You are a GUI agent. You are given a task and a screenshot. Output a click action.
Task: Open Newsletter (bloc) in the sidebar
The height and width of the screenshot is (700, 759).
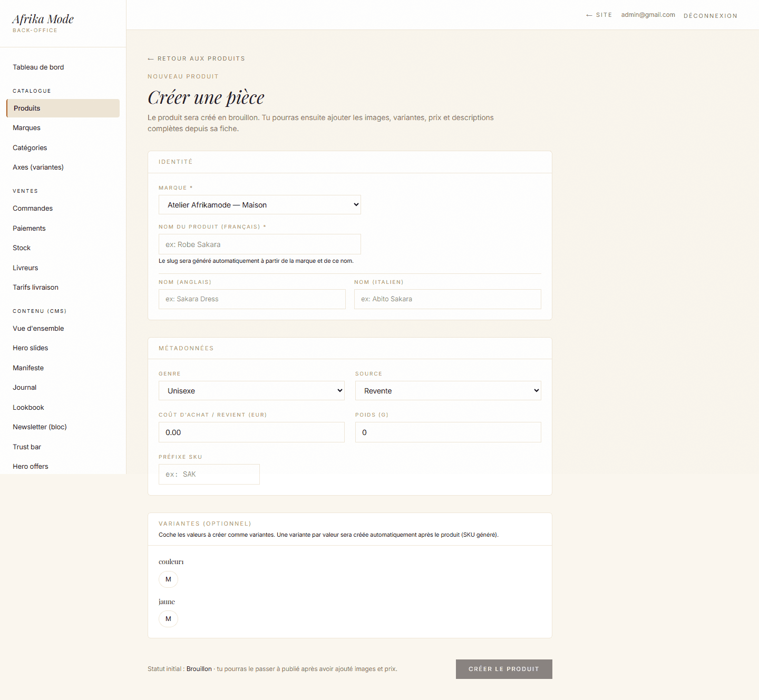(x=63, y=427)
